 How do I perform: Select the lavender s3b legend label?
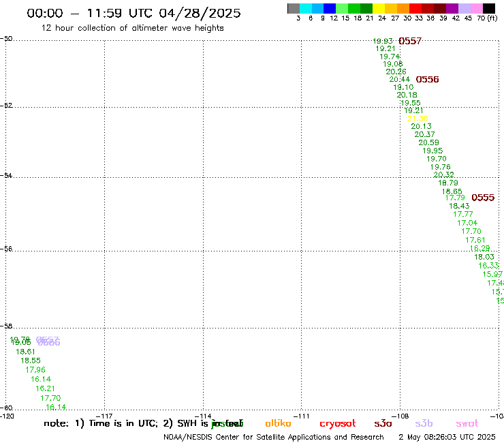click(424, 423)
